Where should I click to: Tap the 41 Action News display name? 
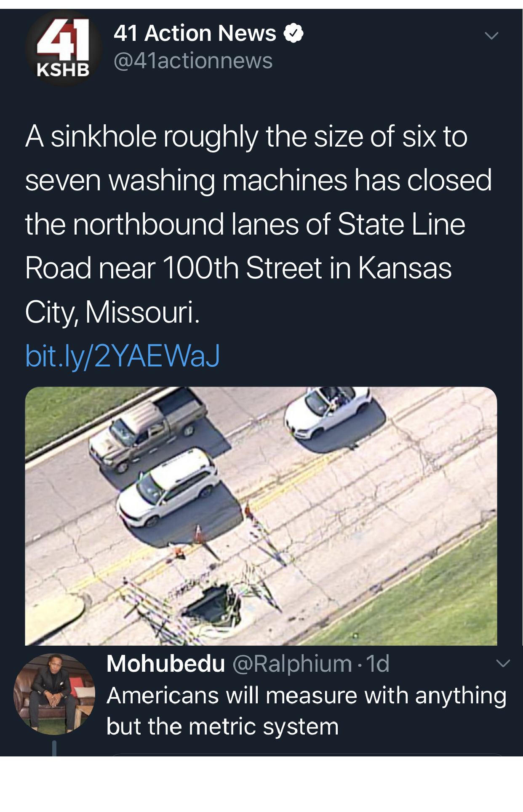(195, 33)
